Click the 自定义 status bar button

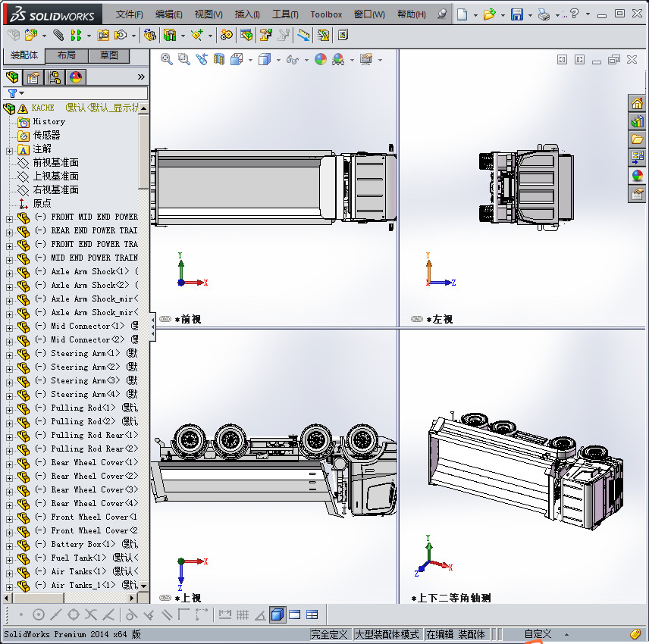[x=538, y=633]
